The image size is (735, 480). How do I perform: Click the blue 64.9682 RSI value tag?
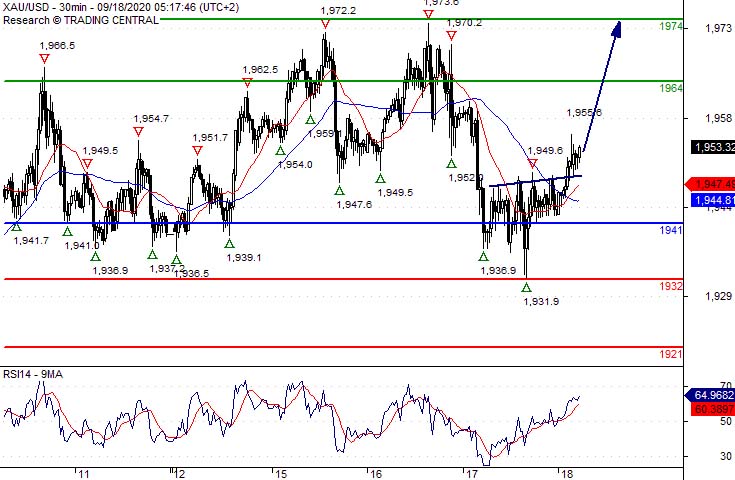coord(710,395)
